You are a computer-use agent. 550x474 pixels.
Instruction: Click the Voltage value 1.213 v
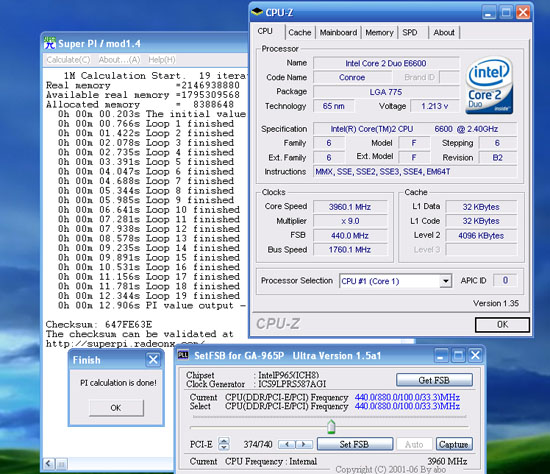(435, 106)
